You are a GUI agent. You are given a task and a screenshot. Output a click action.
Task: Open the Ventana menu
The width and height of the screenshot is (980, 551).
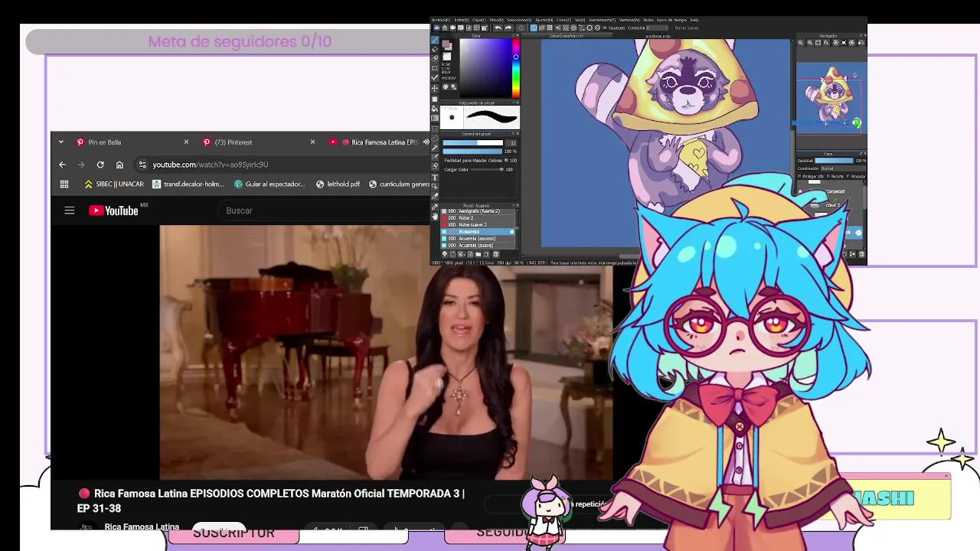629,20
